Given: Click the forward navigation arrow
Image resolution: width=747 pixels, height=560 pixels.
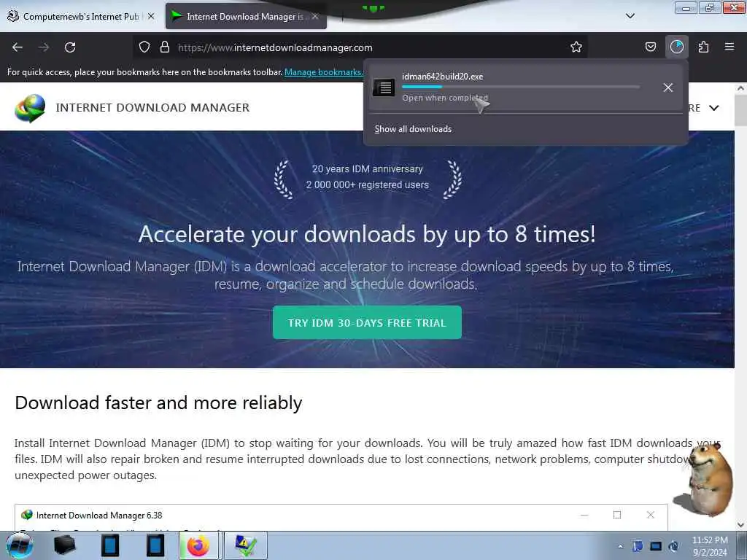Looking at the screenshot, I should coord(44,47).
